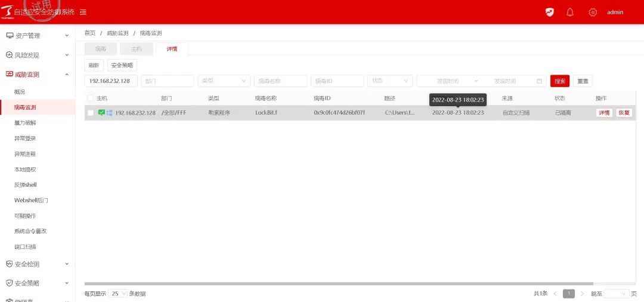Click the 病毒名称 input field
644x302 pixels.
tap(280, 81)
